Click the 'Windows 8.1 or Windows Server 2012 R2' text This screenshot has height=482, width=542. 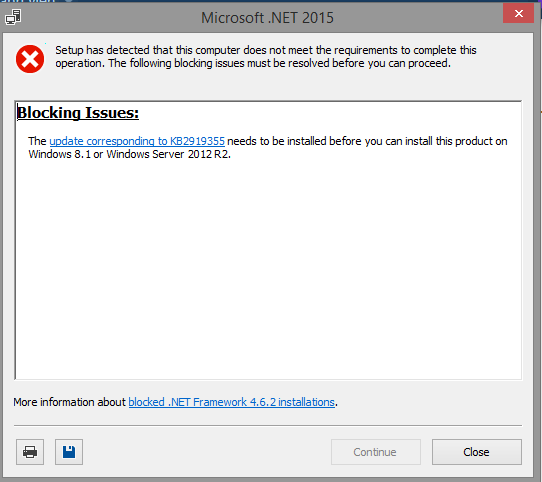pos(130,154)
